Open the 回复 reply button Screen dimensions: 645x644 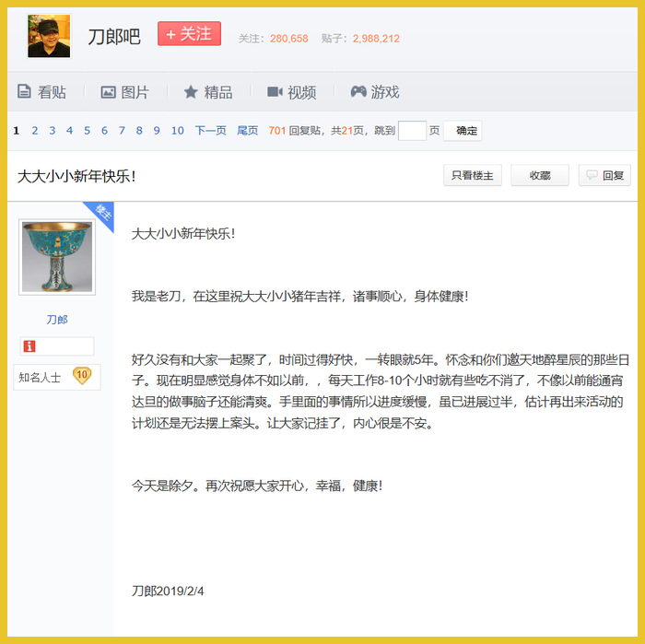click(604, 176)
